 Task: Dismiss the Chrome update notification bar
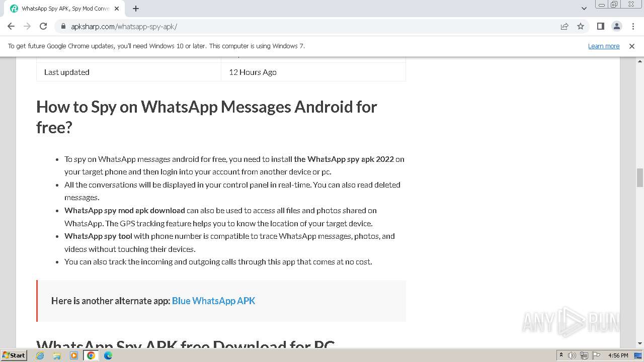click(x=632, y=46)
